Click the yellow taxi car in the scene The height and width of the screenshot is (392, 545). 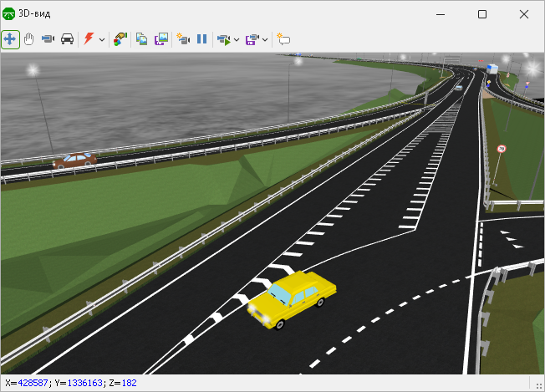click(x=292, y=299)
